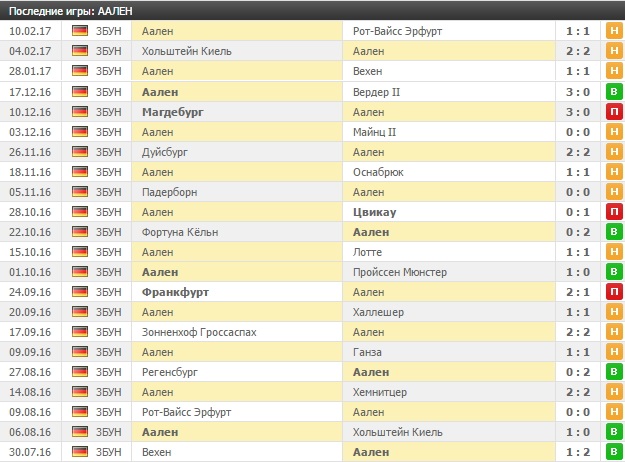Viewport: 625px width, 462px height.
Task: Click the 1 : 2 score in 30.07.16 row
Action: [578, 452]
